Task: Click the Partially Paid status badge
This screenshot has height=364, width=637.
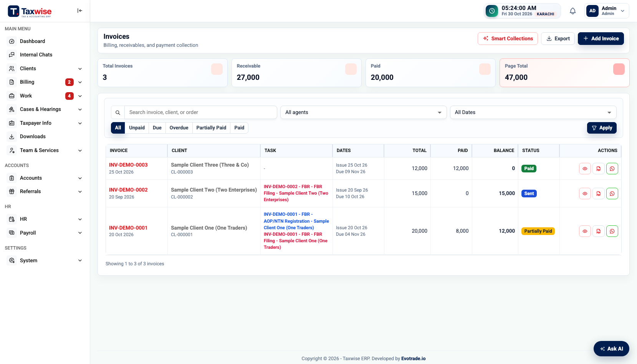Action: 538,231
